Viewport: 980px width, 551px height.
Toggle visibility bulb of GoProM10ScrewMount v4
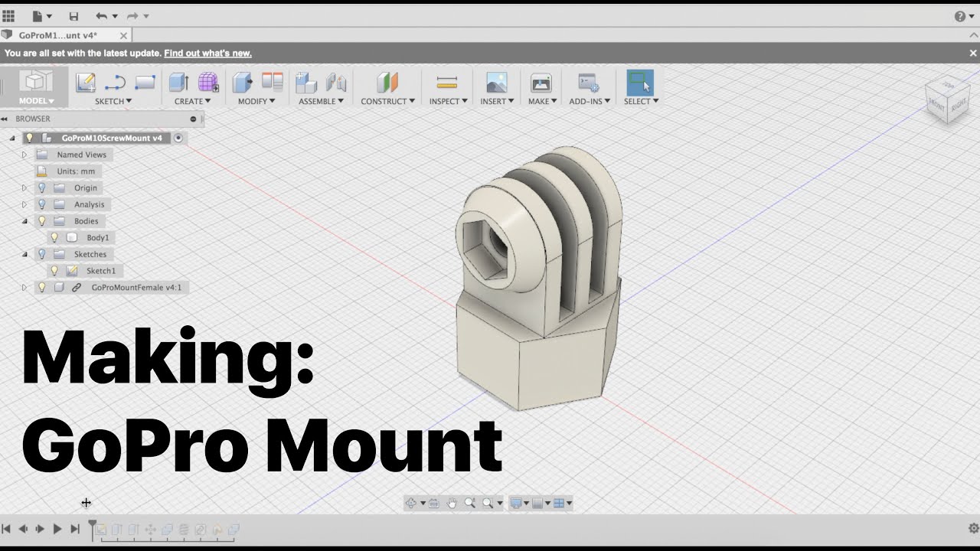[x=29, y=138]
